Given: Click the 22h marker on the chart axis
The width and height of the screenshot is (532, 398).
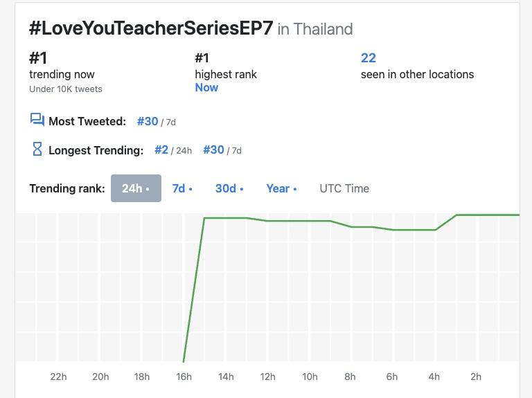Looking at the screenshot, I should point(59,377).
